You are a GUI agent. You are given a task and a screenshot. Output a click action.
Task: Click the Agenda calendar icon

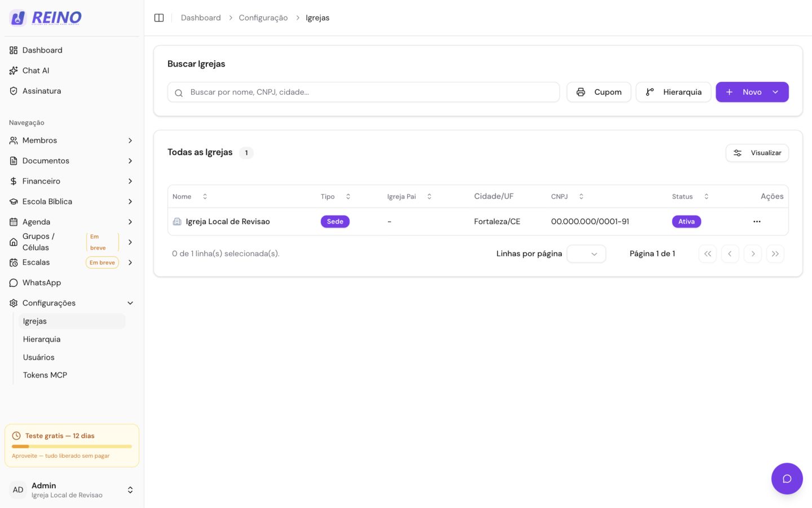pyautogui.click(x=14, y=222)
